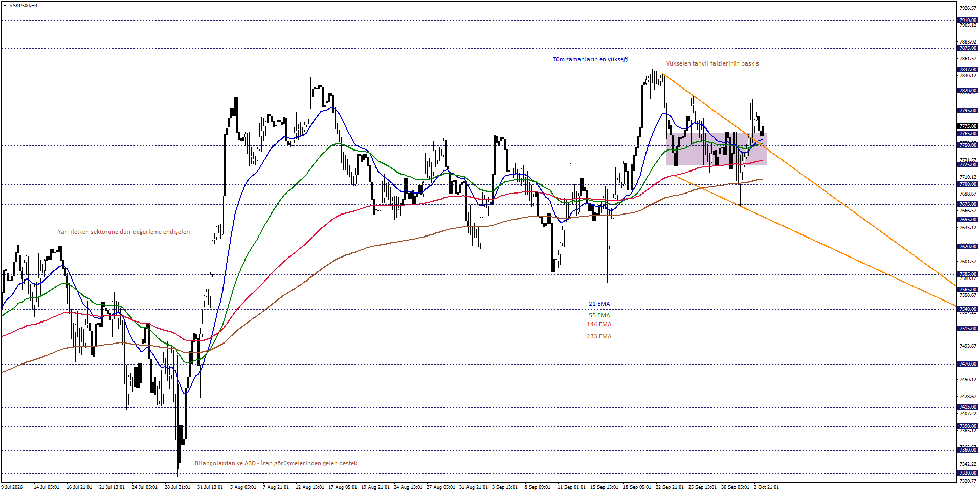
Task: Click the '3 Sep 13:01' time axis label
Action: click(505, 487)
